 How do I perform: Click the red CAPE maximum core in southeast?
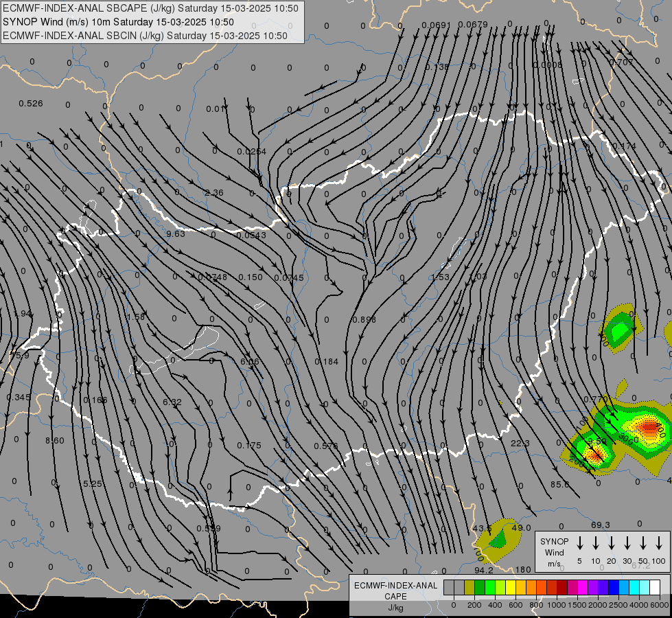[649, 427]
